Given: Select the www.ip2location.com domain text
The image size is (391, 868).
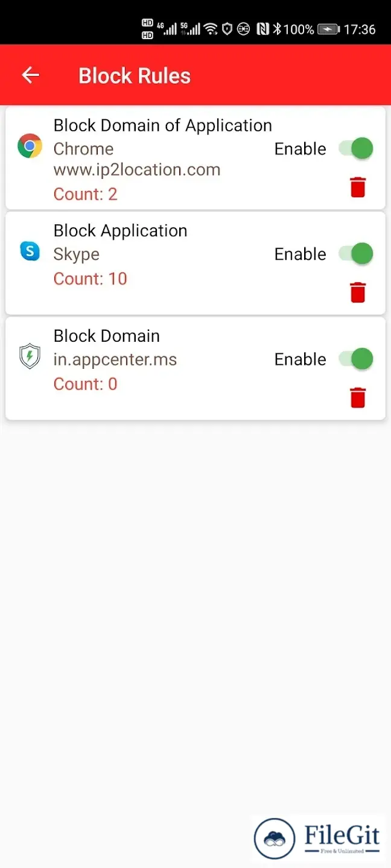Looking at the screenshot, I should click(137, 170).
